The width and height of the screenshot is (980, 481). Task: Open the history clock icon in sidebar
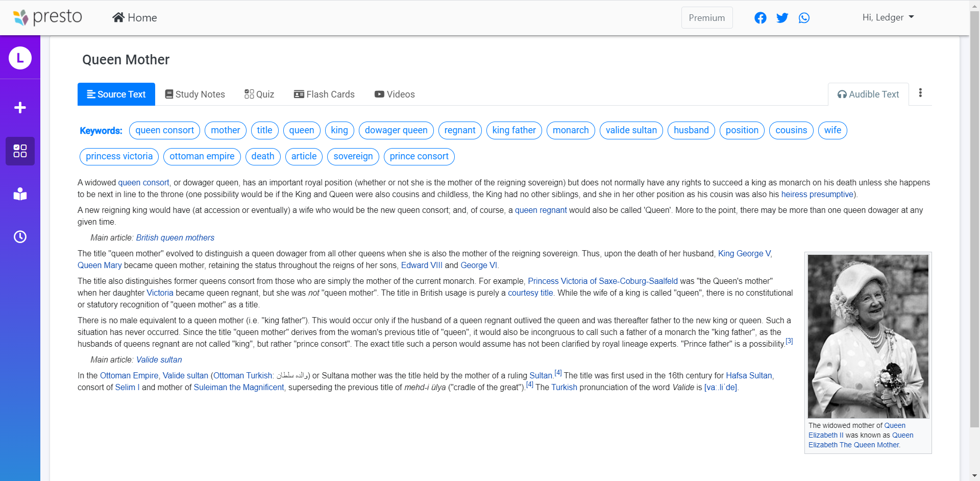click(20, 237)
